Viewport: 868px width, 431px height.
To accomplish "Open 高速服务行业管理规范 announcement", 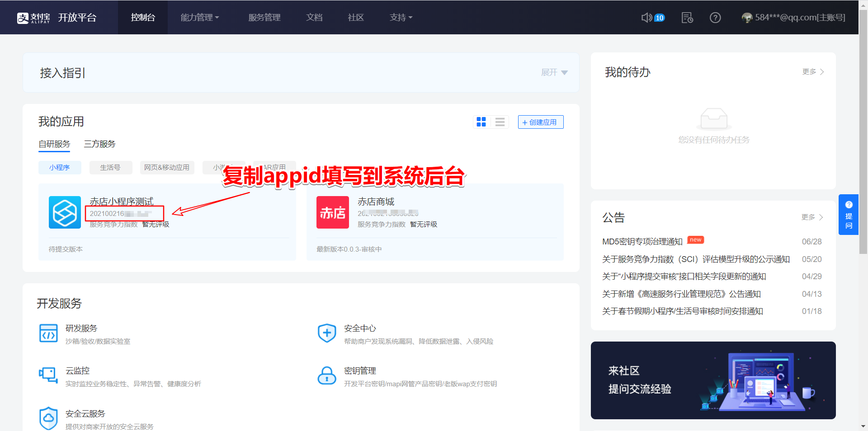I will pos(681,294).
